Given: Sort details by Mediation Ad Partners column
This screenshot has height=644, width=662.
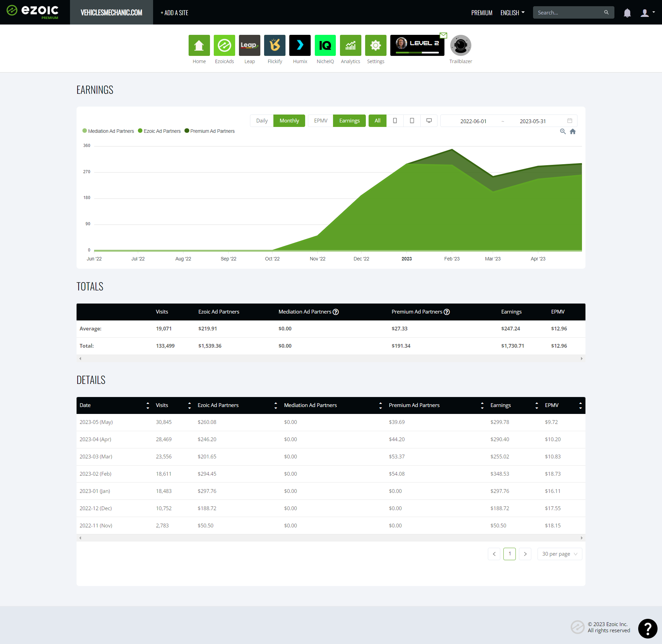Looking at the screenshot, I should click(x=380, y=405).
